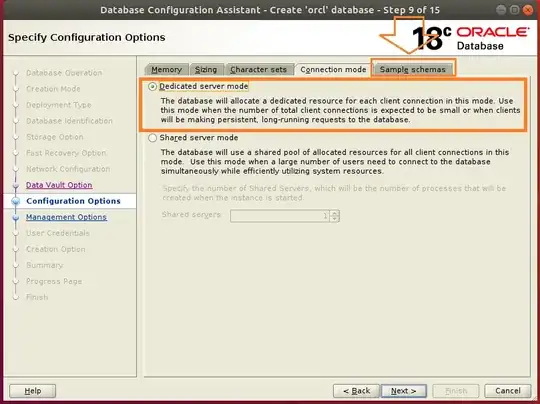Choose the Shared server mode option
The height and width of the screenshot is (404, 540).
click(x=153, y=138)
